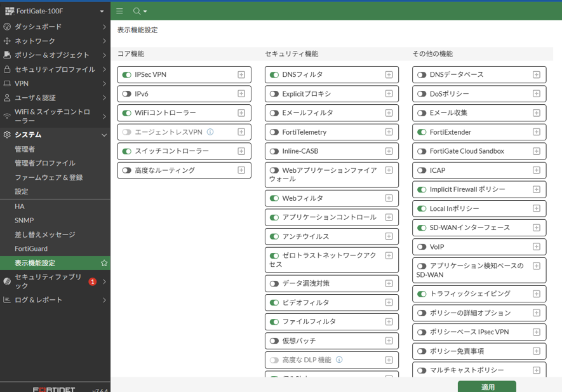Click the FortiGate device icon in sidebar header
This screenshot has width=562, height=392.
click(10, 11)
